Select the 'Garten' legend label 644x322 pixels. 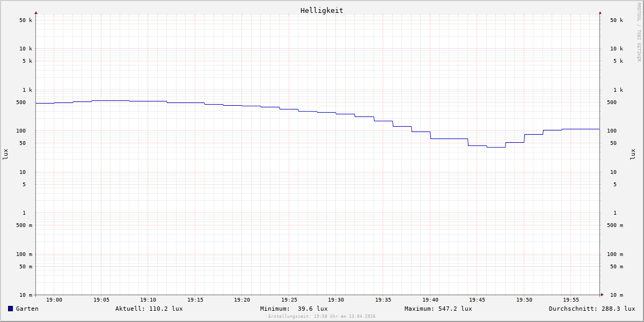27,309
